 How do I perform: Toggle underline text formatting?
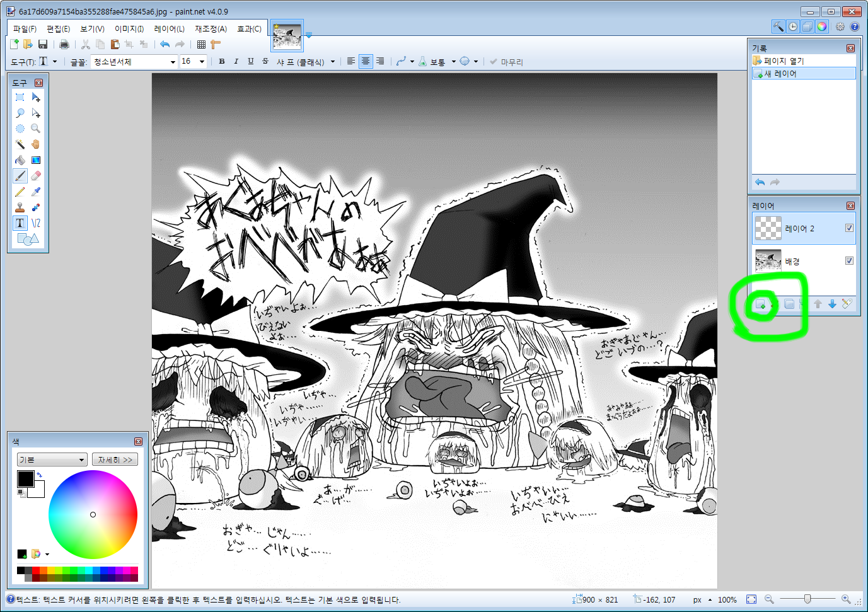251,61
